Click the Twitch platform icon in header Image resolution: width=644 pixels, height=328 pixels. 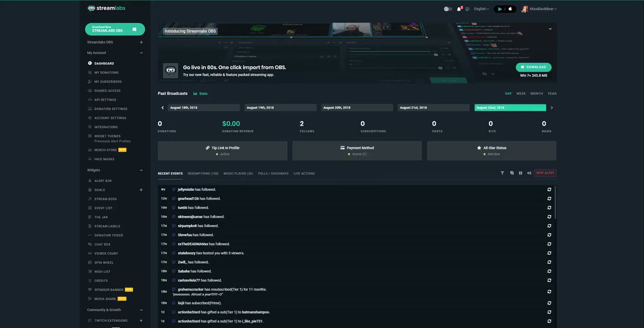pos(467,9)
